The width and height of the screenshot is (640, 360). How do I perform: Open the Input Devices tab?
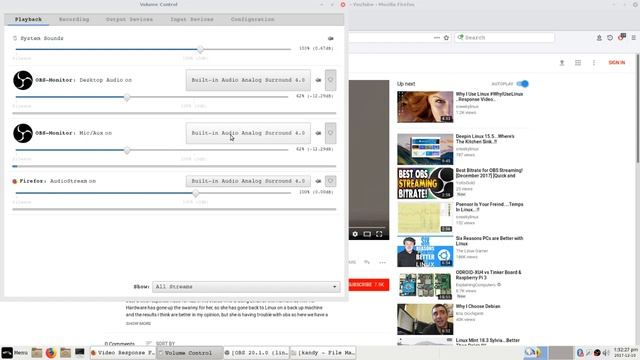(192, 19)
